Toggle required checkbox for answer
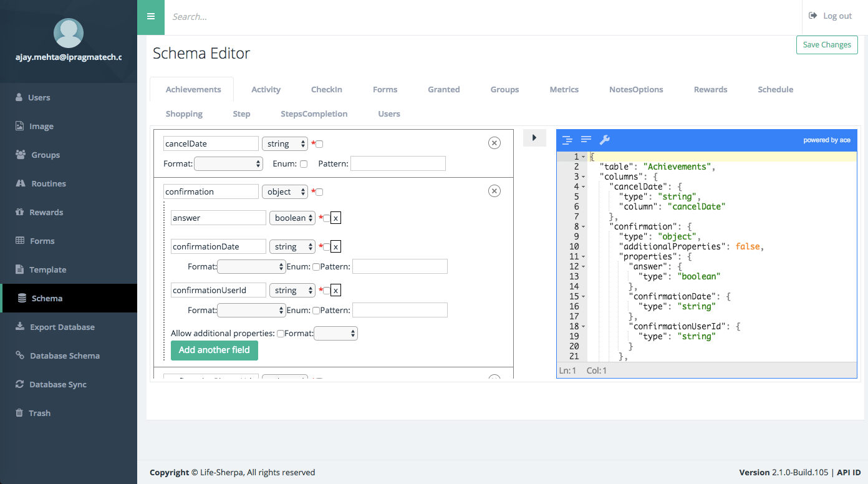 pos(327,218)
